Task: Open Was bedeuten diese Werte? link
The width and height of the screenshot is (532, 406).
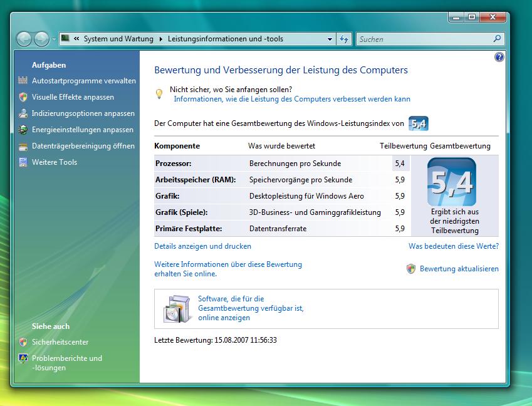Action: coord(454,246)
